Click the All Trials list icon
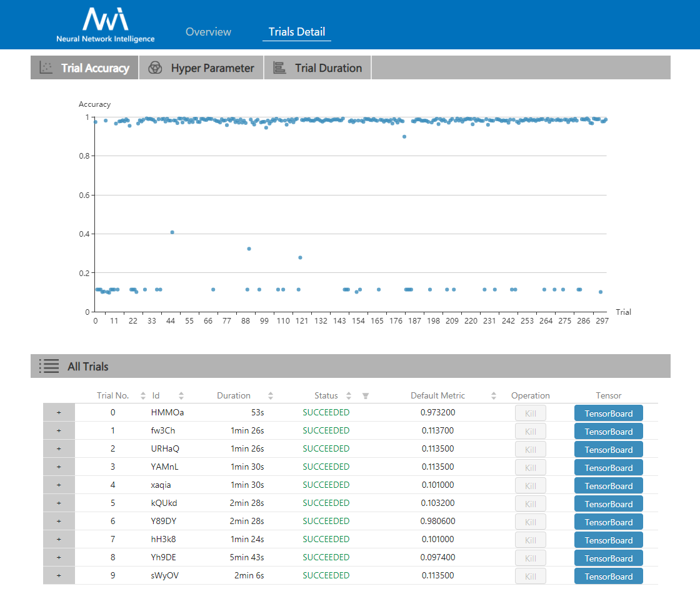700x594 pixels. point(49,367)
